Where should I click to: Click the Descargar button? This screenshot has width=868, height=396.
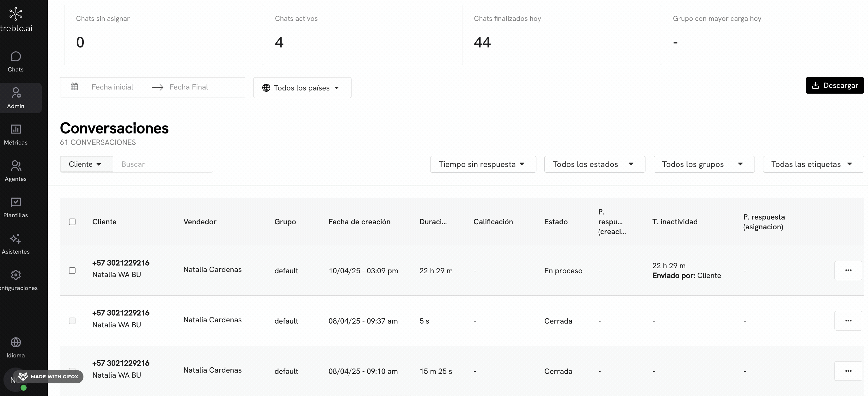(x=834, y=85)
